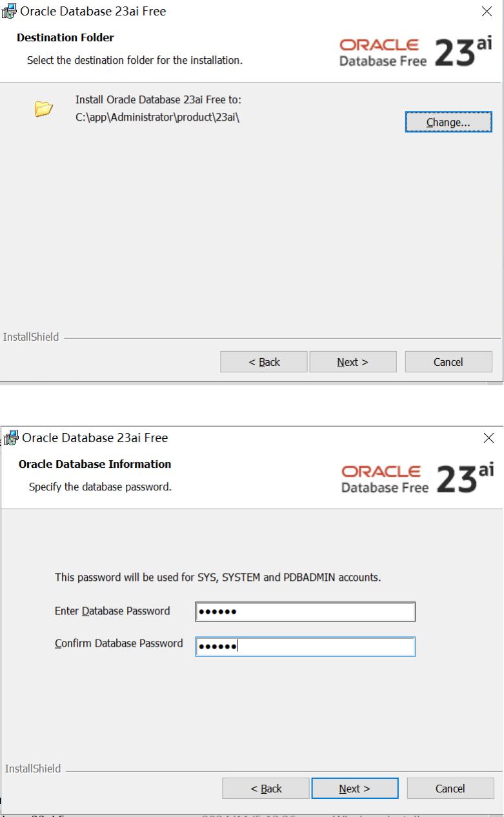Close the Destination Folder installer window
Screen dimensions: 504x817
pos(487,12)
